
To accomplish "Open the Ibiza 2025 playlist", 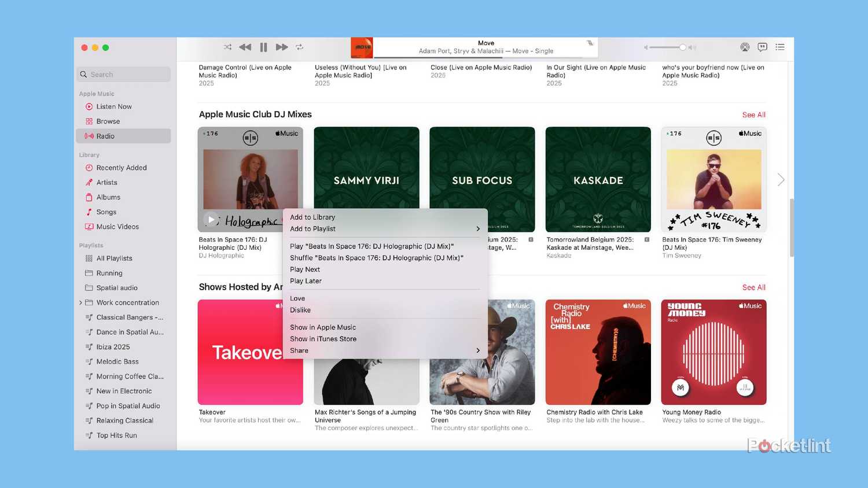I will click(113, 346).
